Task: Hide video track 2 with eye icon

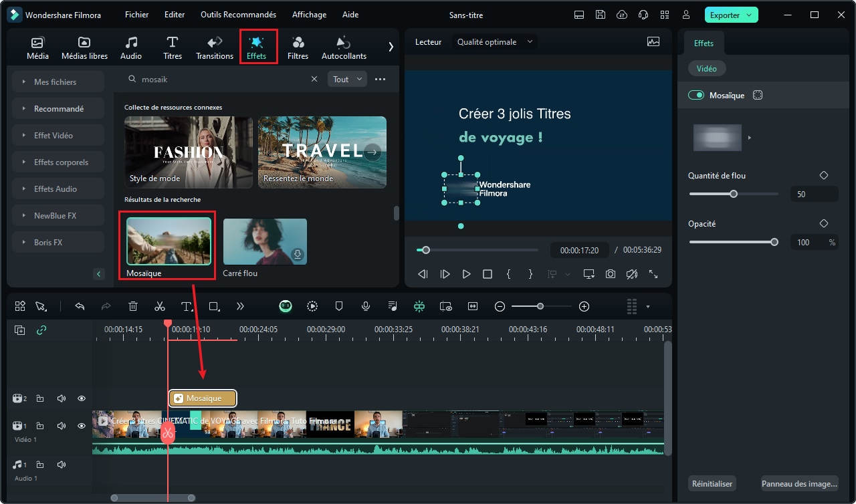Action: (x=82, y=398)
